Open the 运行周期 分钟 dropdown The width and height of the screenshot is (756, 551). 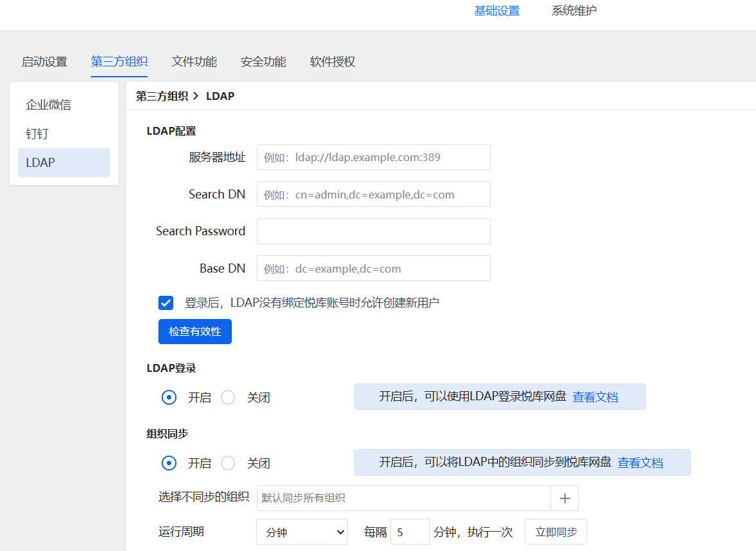(301, 532)
